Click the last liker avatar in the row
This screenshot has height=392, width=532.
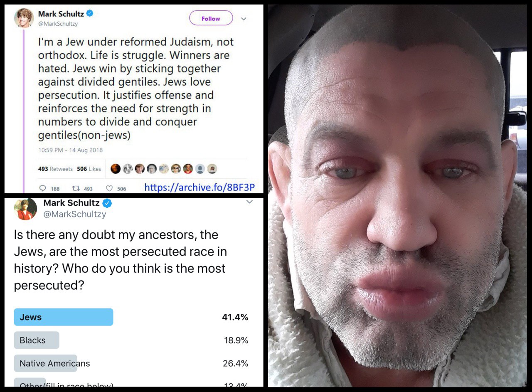click(x=212, y=169)
